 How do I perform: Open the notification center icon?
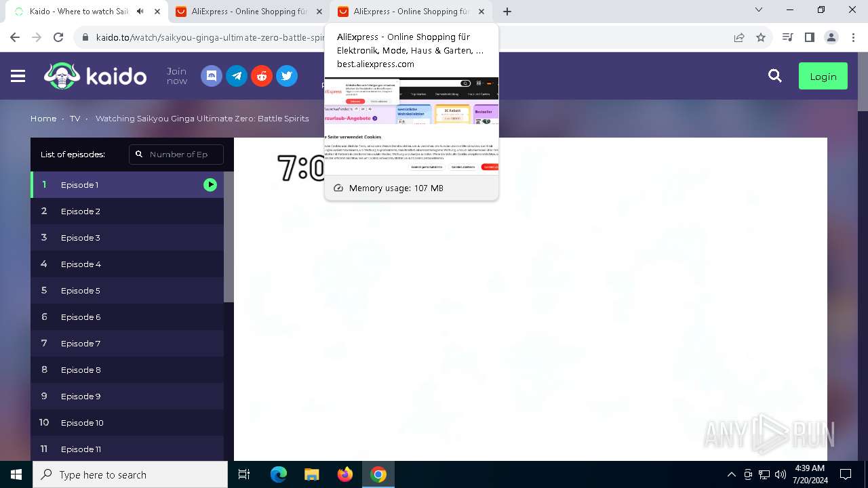pyautogui.click(x=846, y=474)
